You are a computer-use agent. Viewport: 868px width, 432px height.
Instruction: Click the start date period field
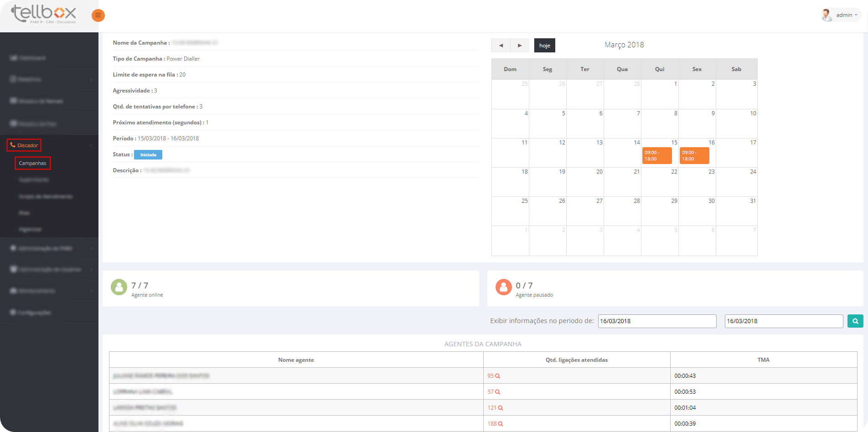657,321
